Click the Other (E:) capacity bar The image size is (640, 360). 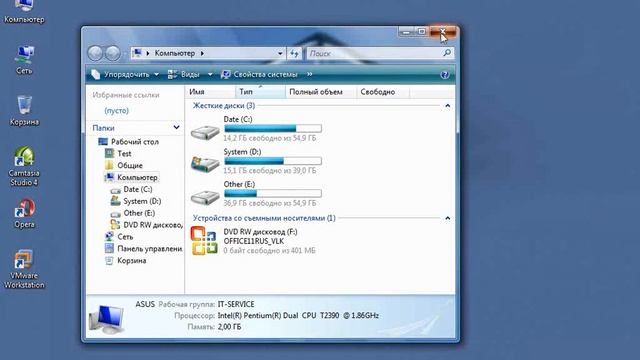(273, 193)
